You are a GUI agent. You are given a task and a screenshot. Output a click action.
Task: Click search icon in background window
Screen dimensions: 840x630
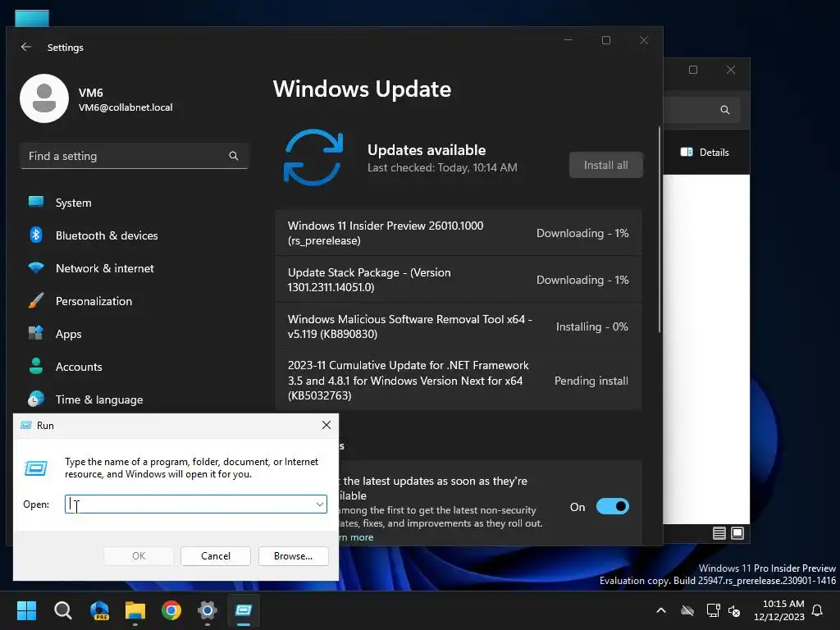(x=725, y=110)
